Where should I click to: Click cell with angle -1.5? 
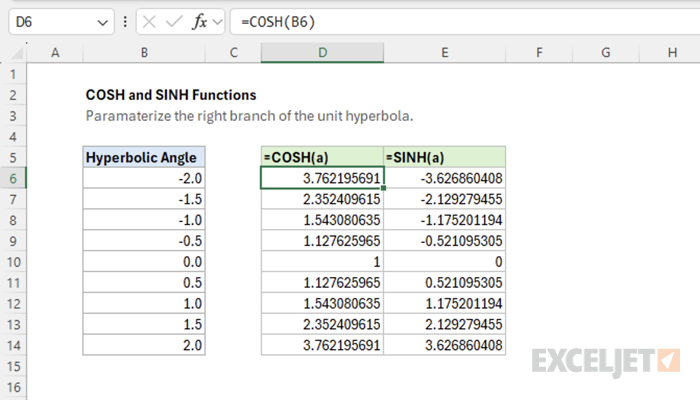click(x=144, y=200)
